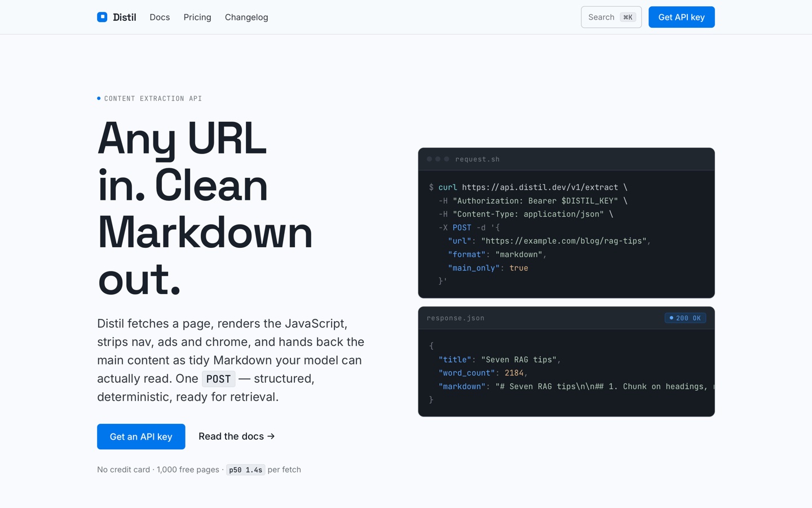Click the Authorization Bearer header line
This screenshot has width=812, height=508.
(533, 201)
